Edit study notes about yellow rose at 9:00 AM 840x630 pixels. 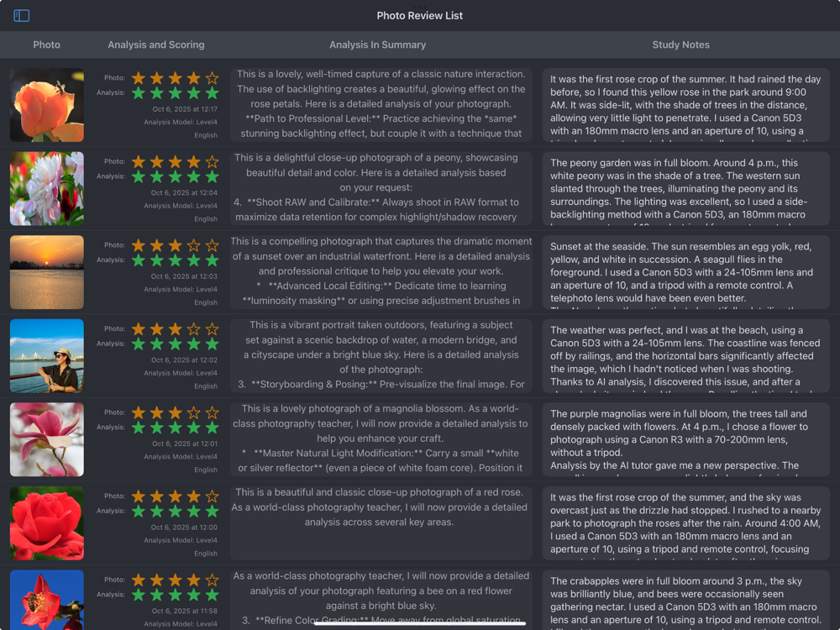pyautogui.click(x=685, y=105)
